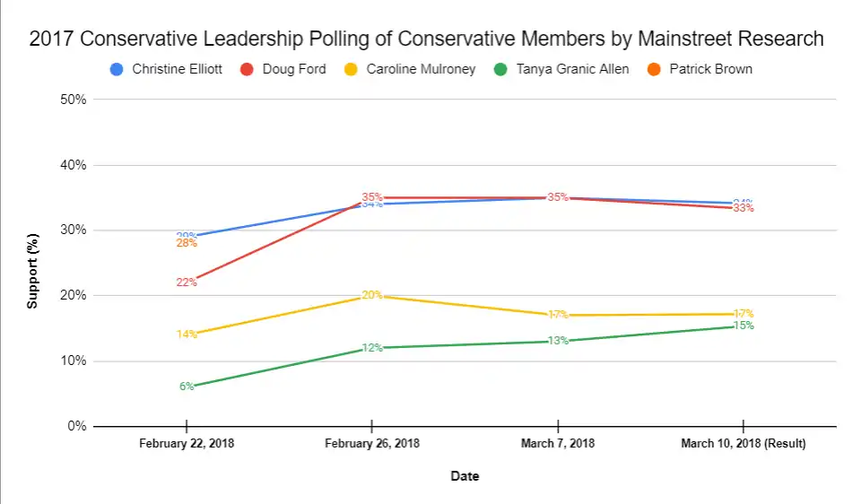The width and height of the screenshot is (853, 504).
Task: Click the February 22, 2018 axis label
Action: (186, 443)
